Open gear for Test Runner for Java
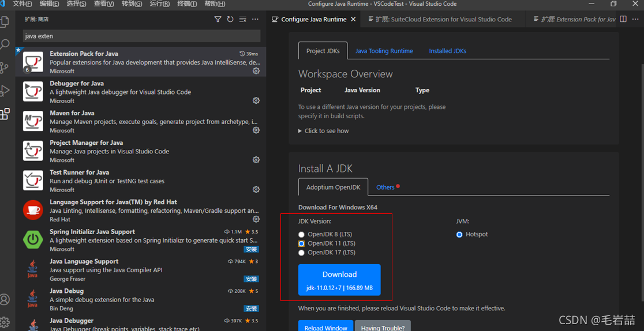The width and height of the screenshot is (644, 331). tap(256, 189)
